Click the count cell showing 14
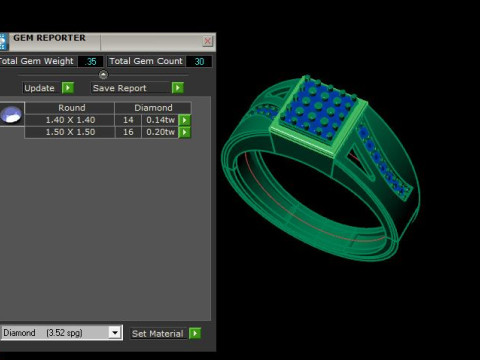Image resolution: width=480 pixels, height=360 pixels. click(128, 120)
